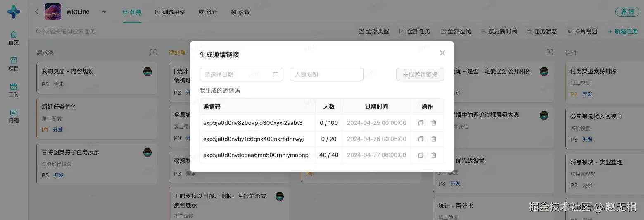
Task: Open the 任务状态 grouping dropdown
Action: [542, 31]
